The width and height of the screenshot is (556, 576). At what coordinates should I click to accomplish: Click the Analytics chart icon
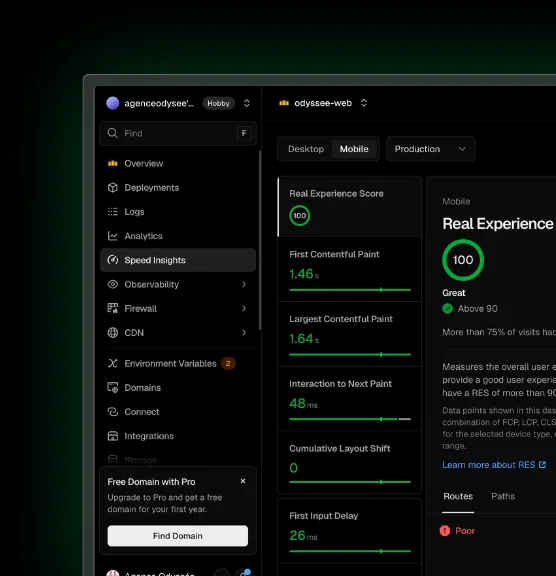(x=113, y=236)
